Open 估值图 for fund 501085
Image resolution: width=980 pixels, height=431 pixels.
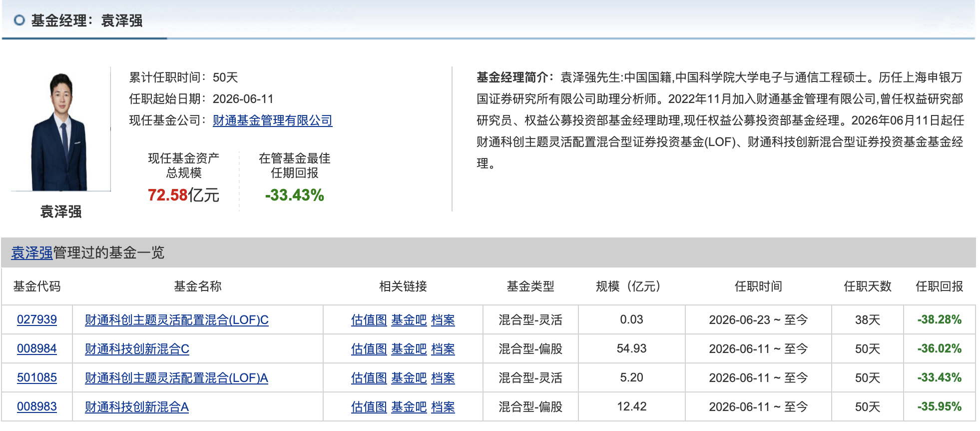tap(369, 378)
